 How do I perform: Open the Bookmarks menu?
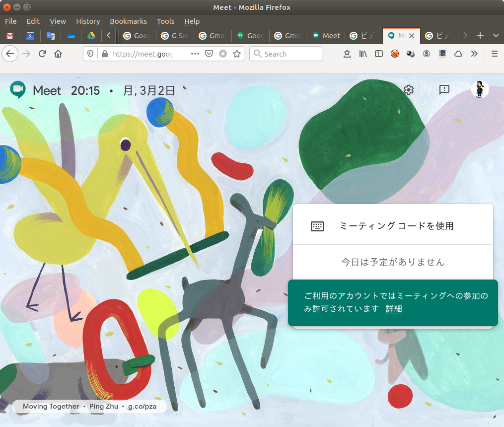(128, 21)
